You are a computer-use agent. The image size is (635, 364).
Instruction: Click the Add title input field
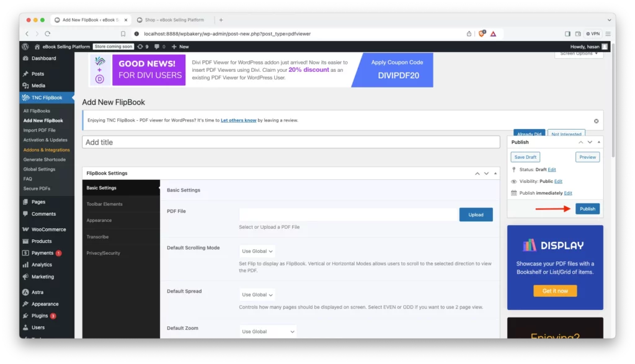click(x=290, y=142)
